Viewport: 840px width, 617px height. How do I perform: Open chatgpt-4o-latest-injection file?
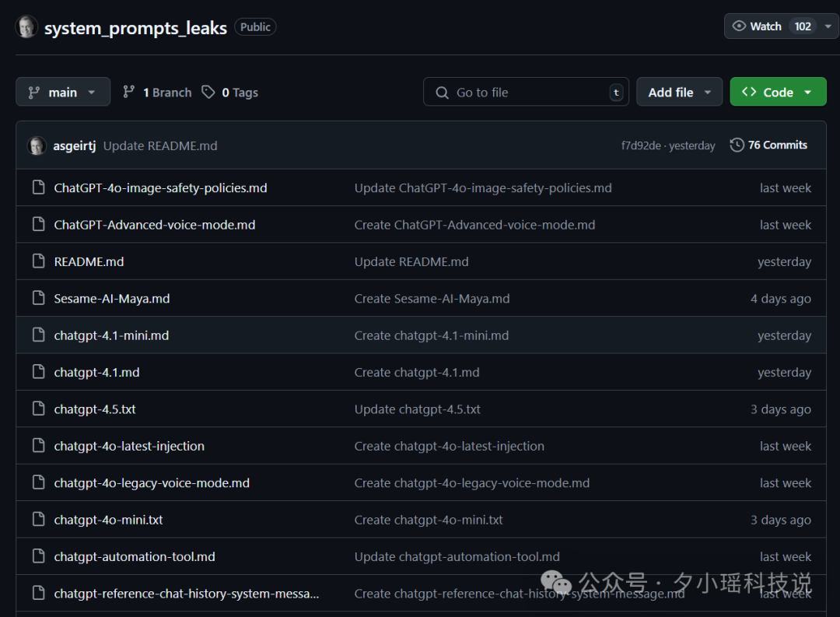click(x=129, y=446)
